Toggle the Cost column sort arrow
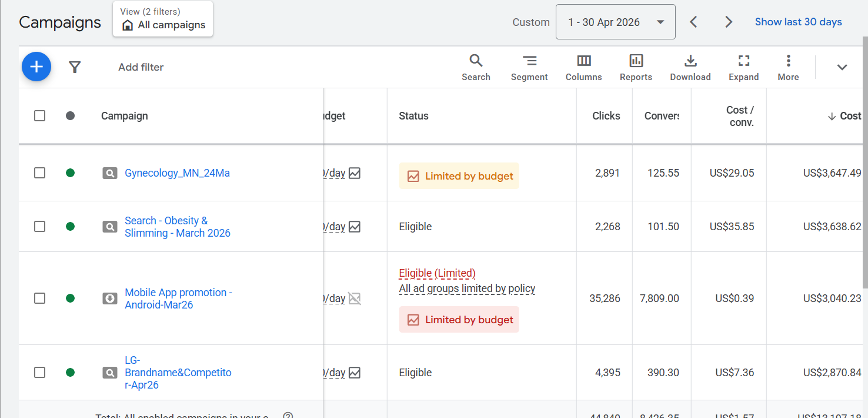Screen dimensions: 868x418 [x=832, y=117]
